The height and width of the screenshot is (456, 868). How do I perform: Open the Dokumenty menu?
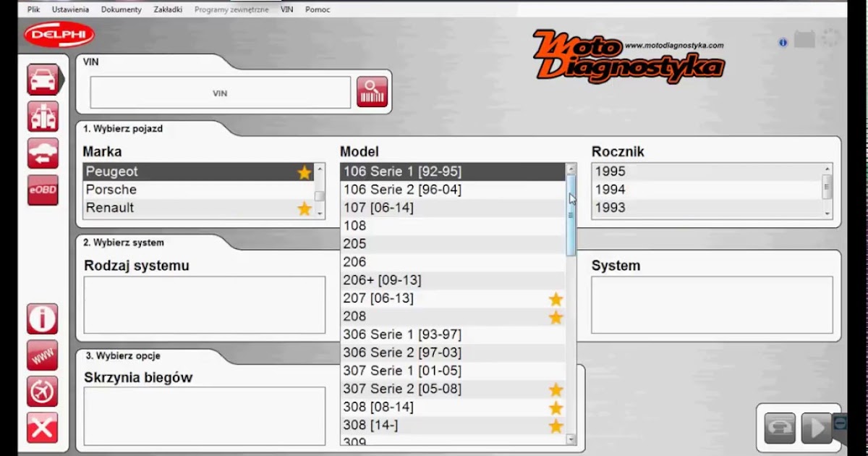(122, 9)
